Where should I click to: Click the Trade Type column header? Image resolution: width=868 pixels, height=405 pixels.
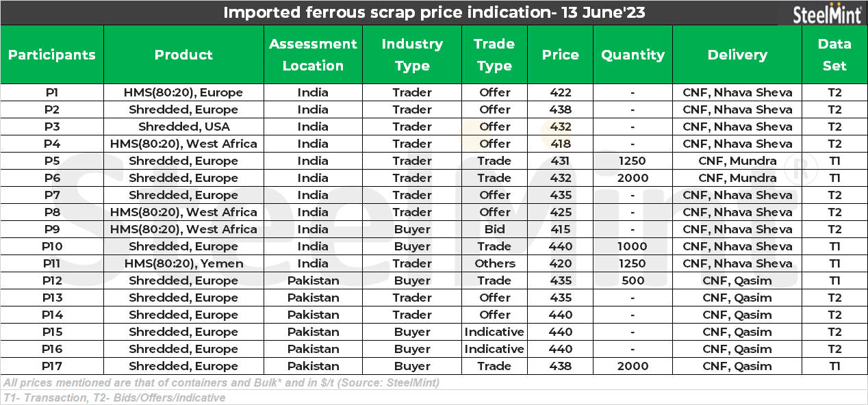(494, 55)
